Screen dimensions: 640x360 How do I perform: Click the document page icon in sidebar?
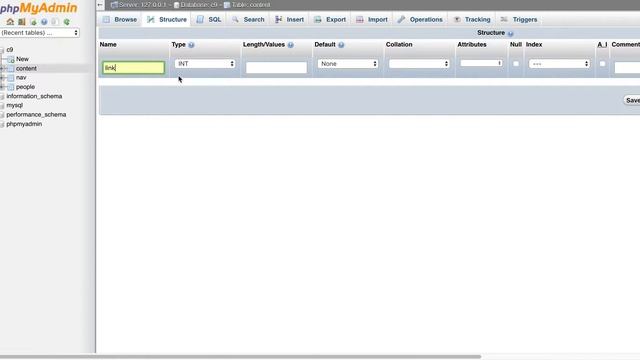point(55,22)
